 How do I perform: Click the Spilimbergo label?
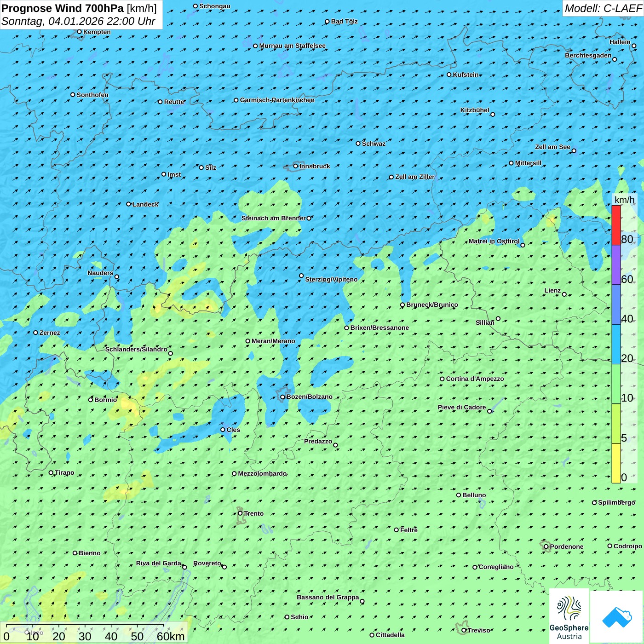pos(616,502)
